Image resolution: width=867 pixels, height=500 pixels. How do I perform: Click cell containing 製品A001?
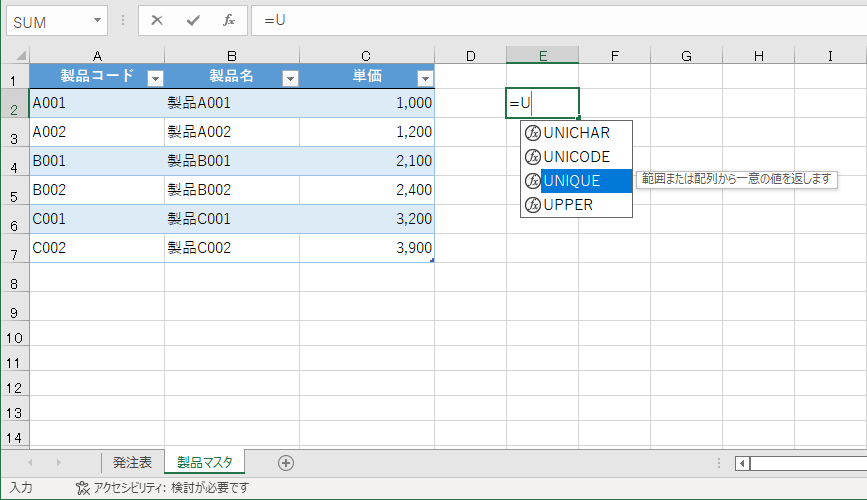pos(232,103)
